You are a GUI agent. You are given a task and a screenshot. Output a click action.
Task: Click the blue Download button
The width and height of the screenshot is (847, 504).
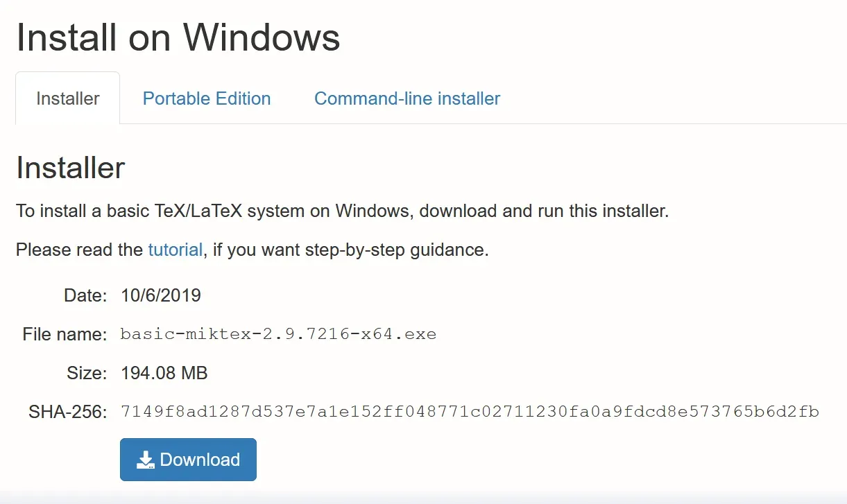click(188, 460)
